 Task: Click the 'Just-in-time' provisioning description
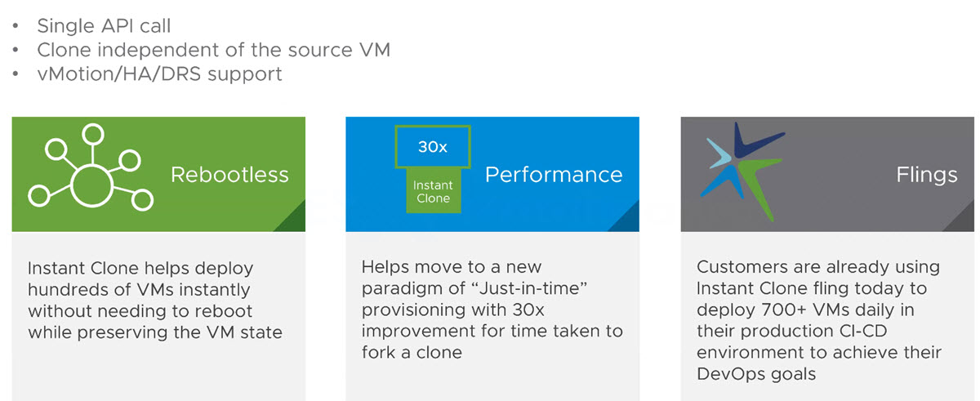click(x=492, y=310)
